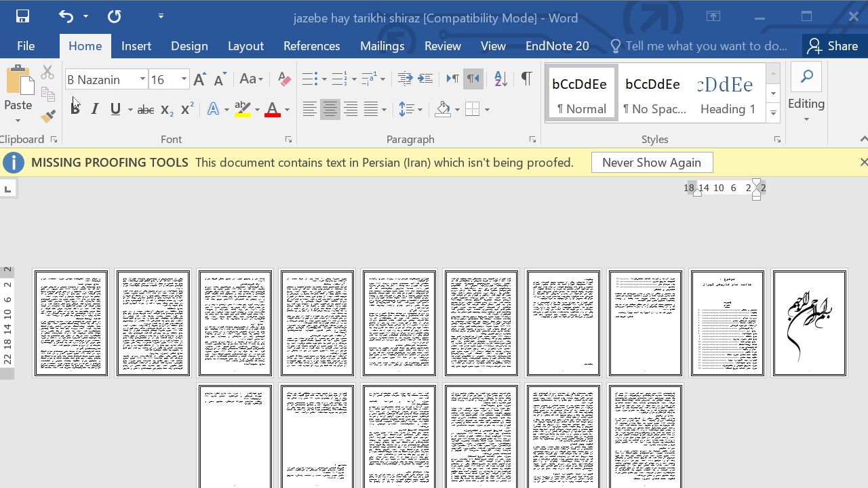Open the EndNote 20 tab
Screen dimensions: 868x488
[x=557, y=46]
